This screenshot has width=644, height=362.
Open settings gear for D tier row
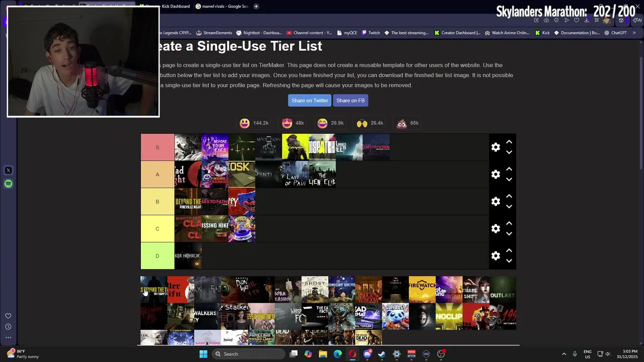point(496,256)
